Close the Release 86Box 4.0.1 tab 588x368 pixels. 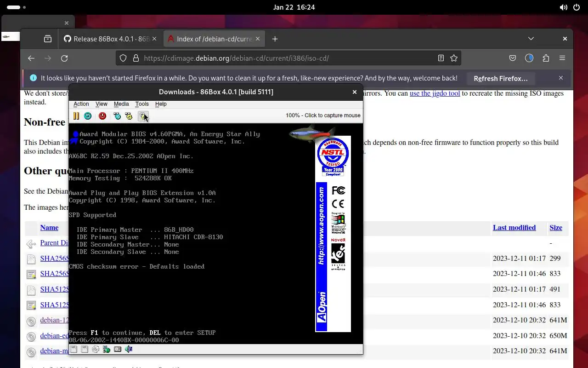(x=155, y=39)
